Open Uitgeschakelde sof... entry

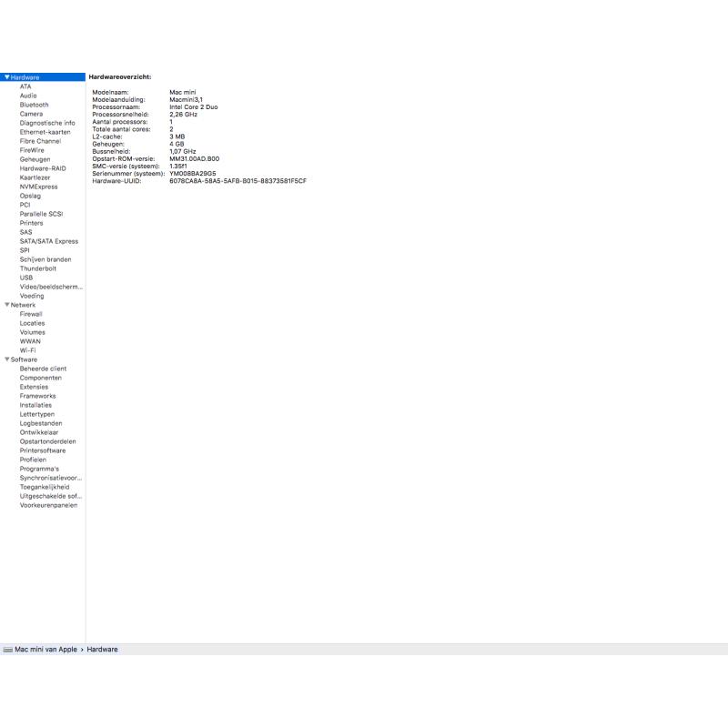click(x=51, y=496)
